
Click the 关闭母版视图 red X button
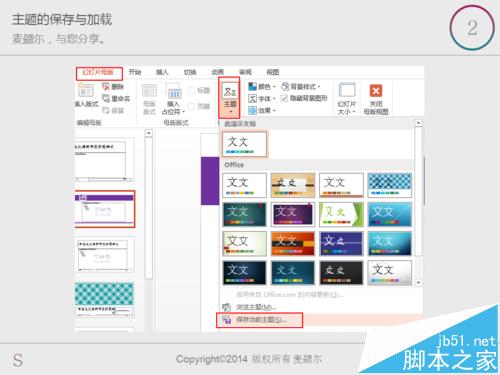tap(376, 91)
